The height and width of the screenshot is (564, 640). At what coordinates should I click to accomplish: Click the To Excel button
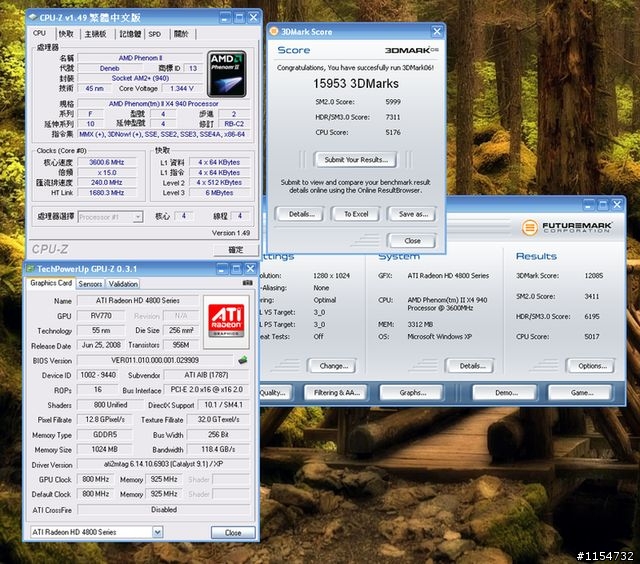tap(356, 214)
